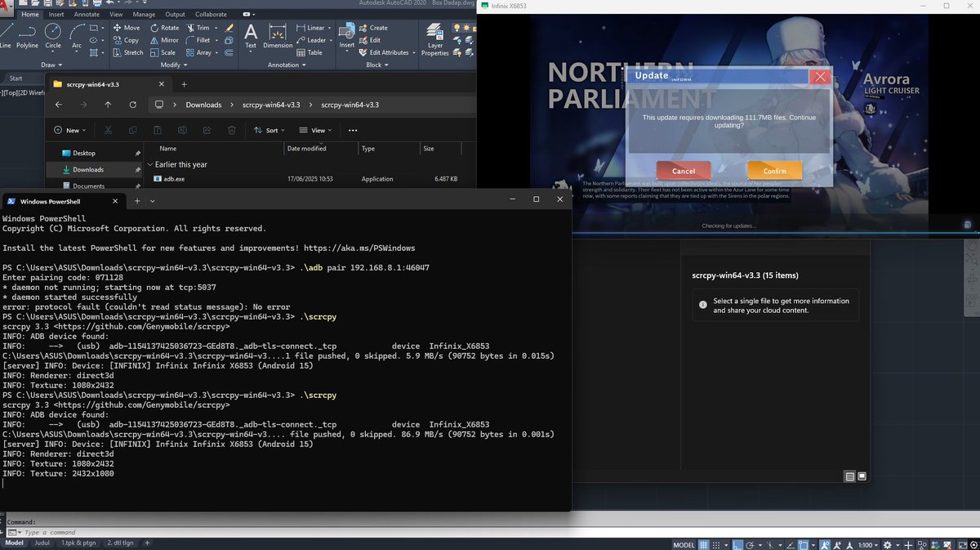Open See more options in Explorer toolbar

coord(353,130)
